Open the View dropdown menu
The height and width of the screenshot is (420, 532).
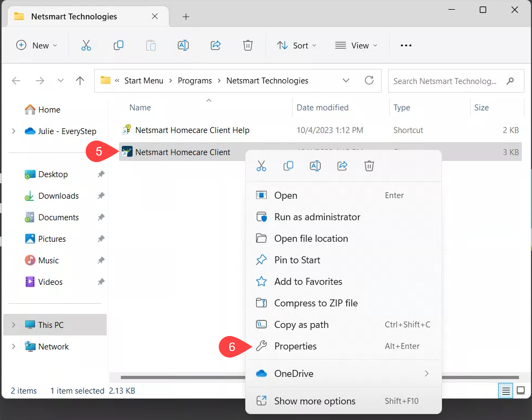[356, 46]
